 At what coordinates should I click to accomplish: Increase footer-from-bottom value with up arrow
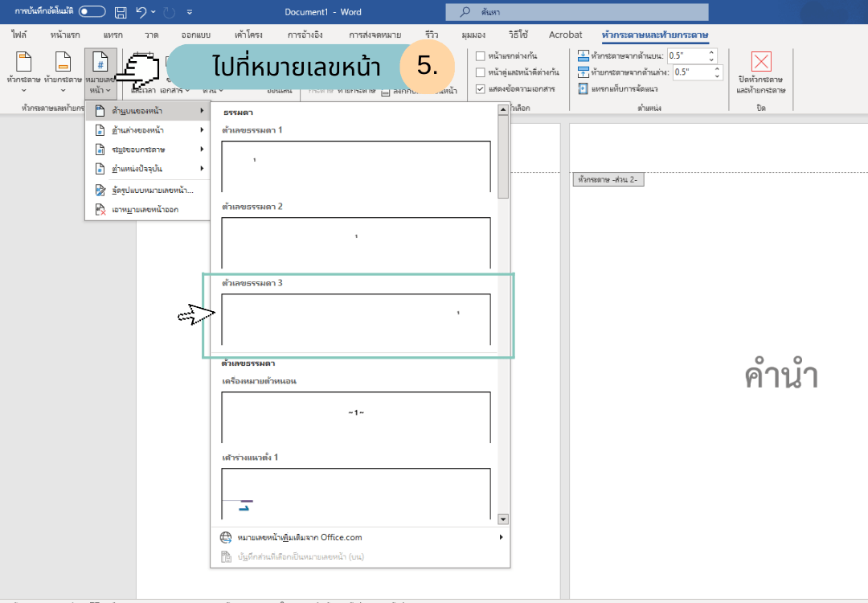(717, 69)
